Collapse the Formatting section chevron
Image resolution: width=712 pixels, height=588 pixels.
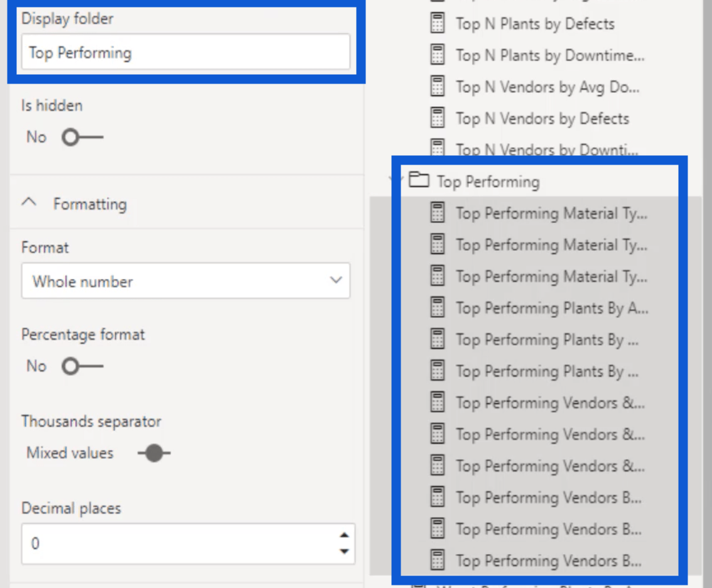29,203
